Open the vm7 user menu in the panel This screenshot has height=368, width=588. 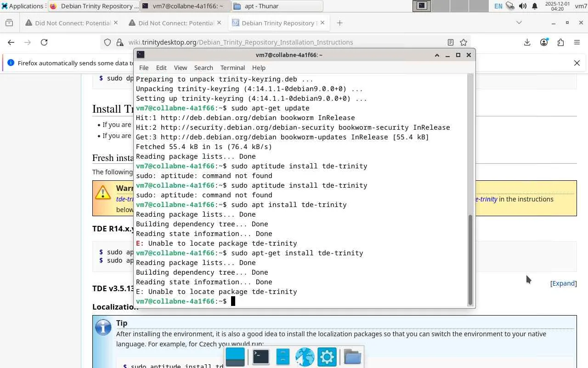pos(581,6)
